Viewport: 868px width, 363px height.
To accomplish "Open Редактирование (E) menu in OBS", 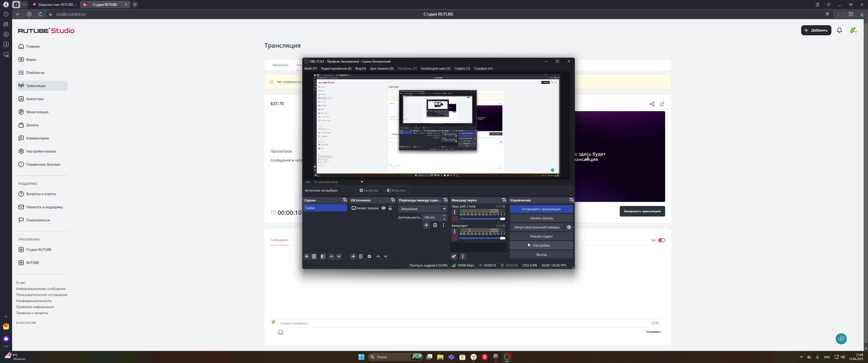I will 336,68.
